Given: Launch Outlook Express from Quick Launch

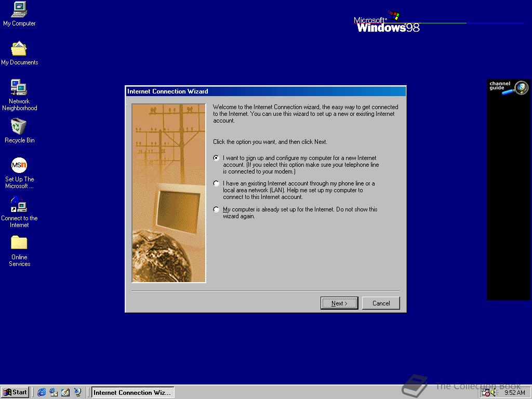Looking at the screenshot, I should coord(54,392).
